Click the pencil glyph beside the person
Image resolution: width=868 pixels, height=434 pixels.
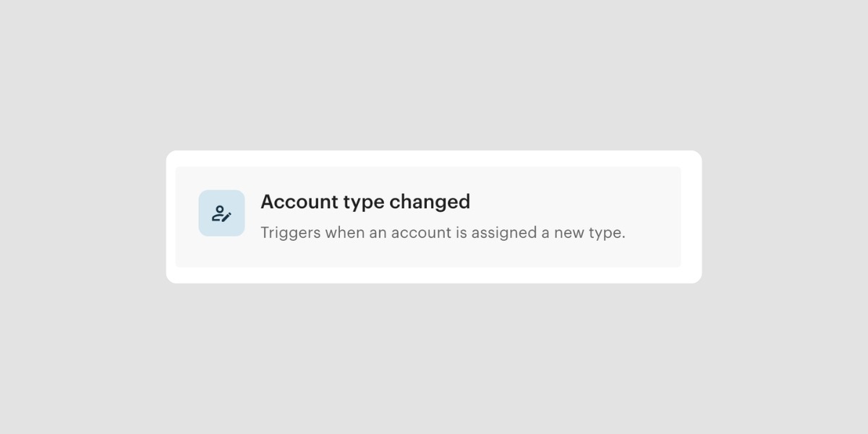227,216
